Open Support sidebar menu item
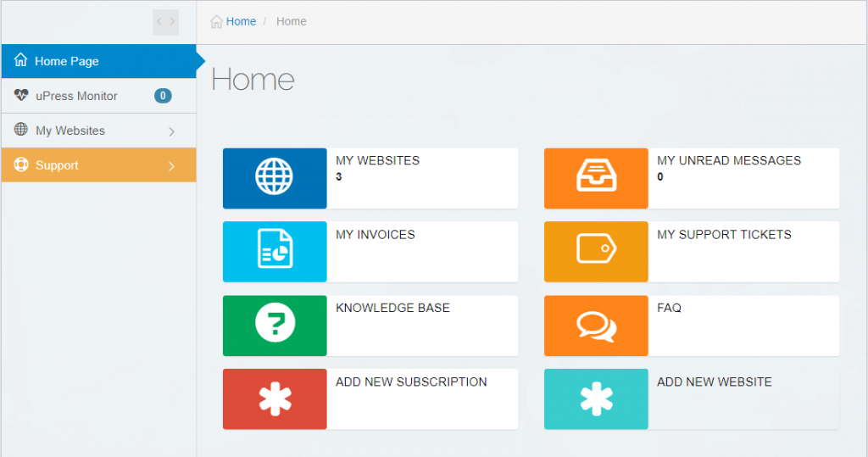868x457 pixels. (98, 165)
